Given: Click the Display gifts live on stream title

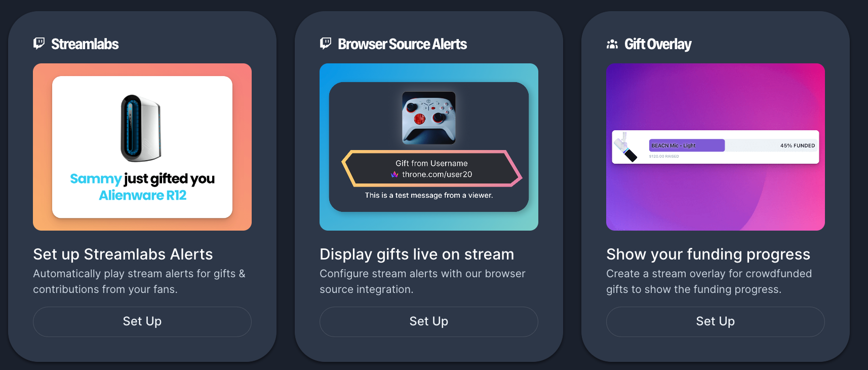Looking at the screenshot, I should 417,254.
